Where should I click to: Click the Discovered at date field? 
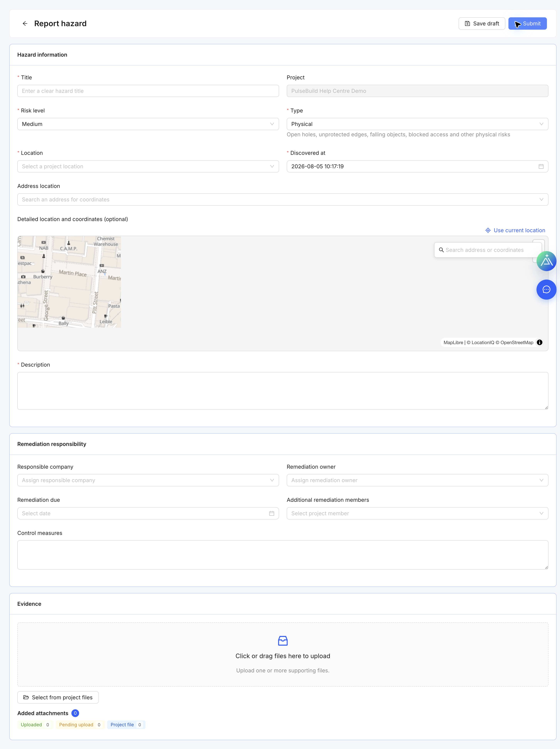[x=417, y=166]
